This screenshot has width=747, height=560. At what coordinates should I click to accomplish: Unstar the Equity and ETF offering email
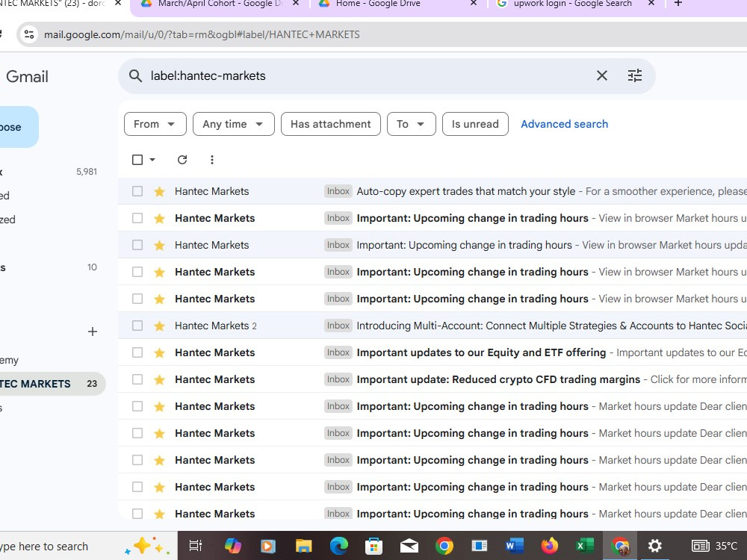coord(159,352)
